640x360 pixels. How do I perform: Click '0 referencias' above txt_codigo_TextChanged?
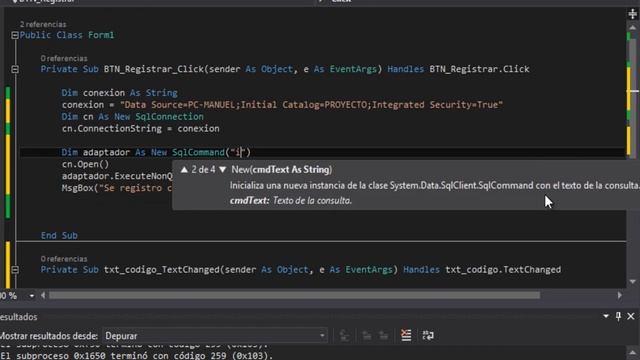[x=64, y=259]
